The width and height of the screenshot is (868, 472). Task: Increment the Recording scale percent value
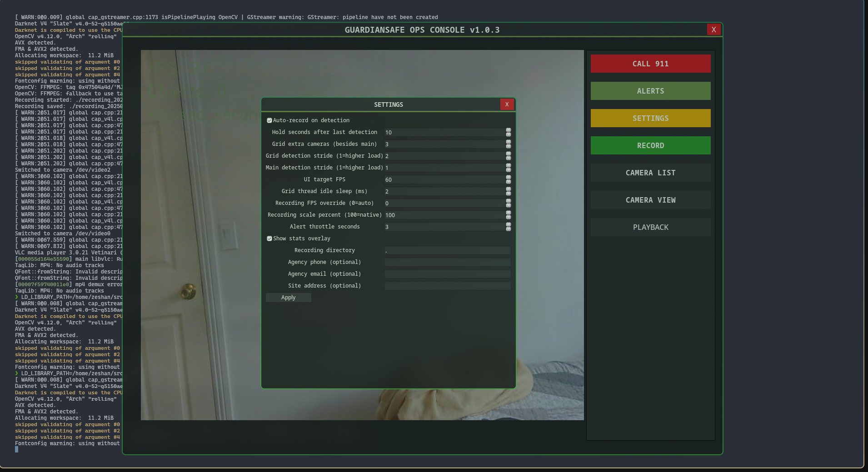(508, 213)
